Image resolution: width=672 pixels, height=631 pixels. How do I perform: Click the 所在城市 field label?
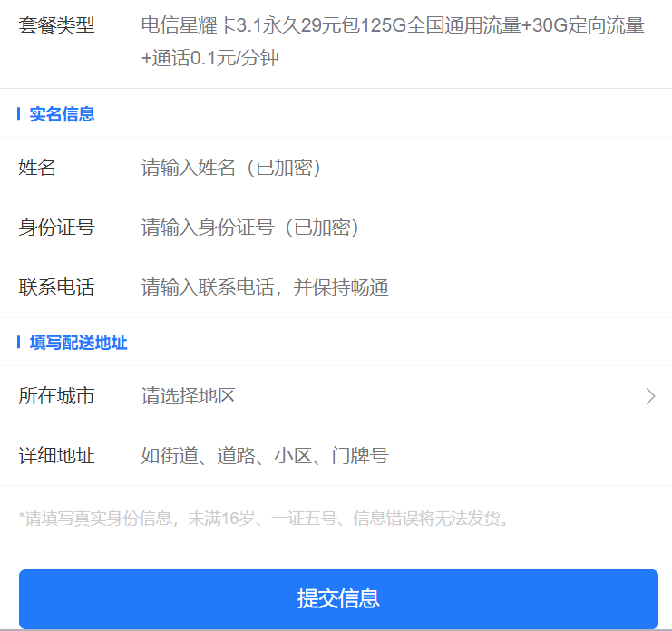(x=56, y=396)
